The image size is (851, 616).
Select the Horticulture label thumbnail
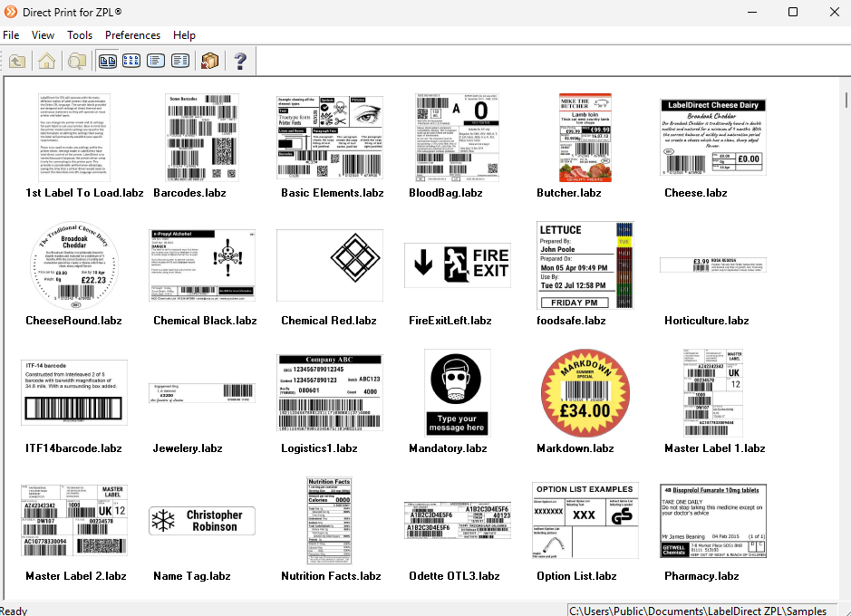tap(713, 265)
